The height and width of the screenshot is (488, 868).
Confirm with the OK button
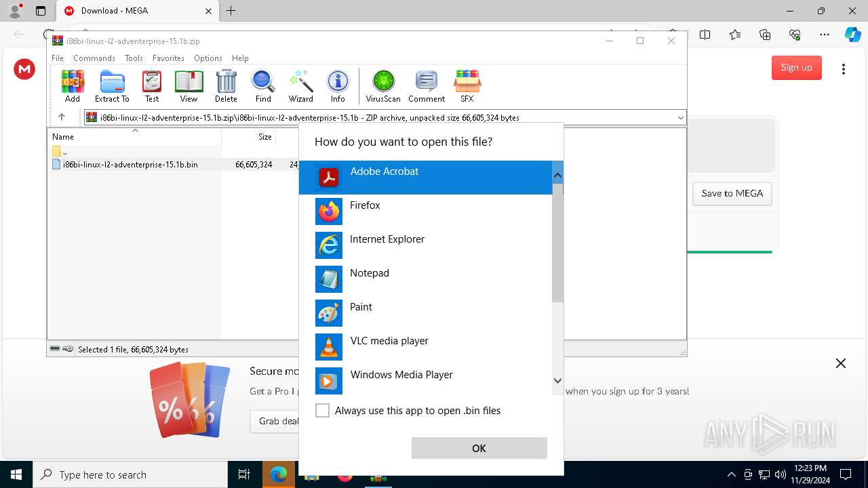point(479,448)
